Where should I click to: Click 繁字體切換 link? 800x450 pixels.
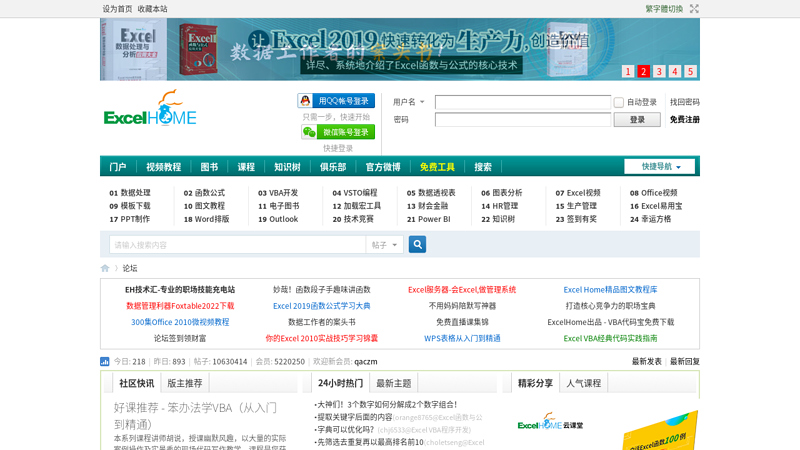coord(664,9)
